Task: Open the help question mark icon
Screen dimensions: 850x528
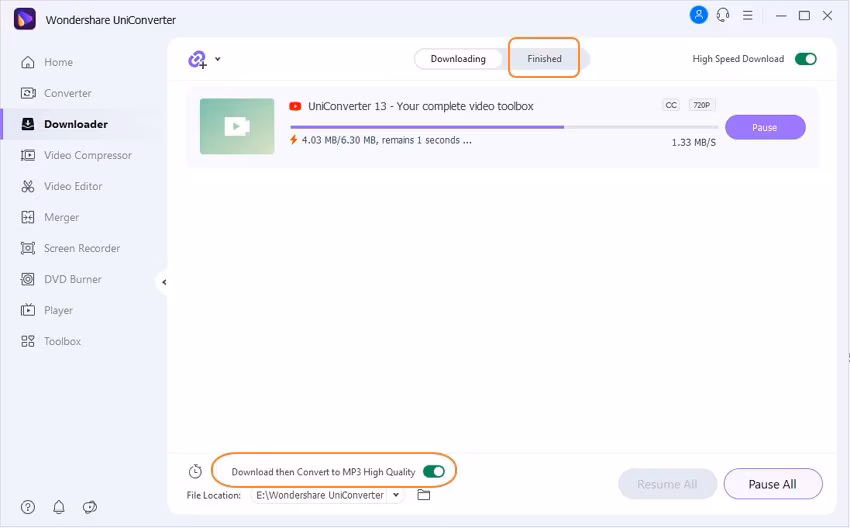Action: pyautogui.click(x=28, y=507)
